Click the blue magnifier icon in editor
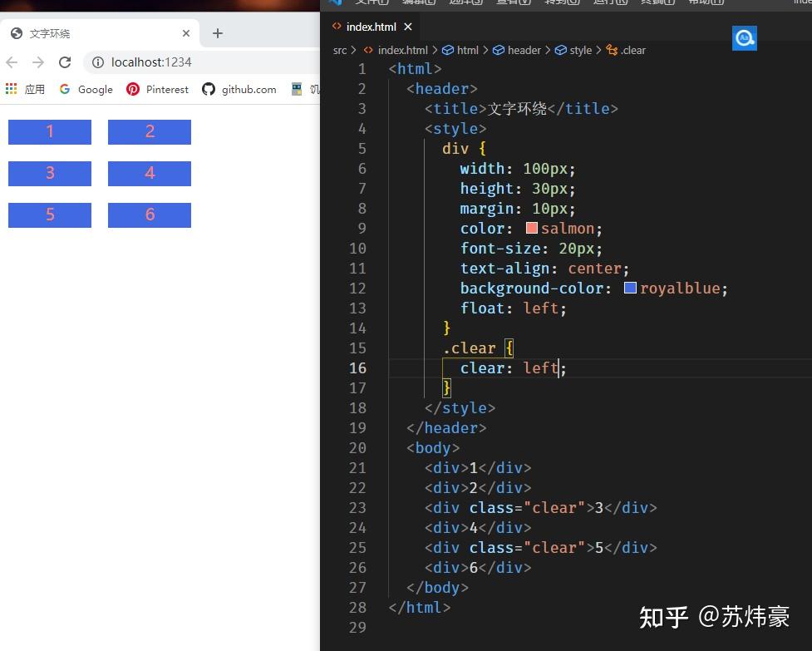The height and width of the screenshot is (651, 812). [x=744, y=38]
